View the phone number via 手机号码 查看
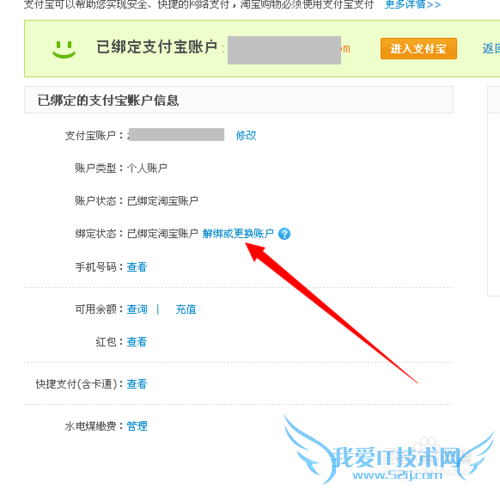Image resolution: width=500 pixels, height=490 pixels. point(137,267)
